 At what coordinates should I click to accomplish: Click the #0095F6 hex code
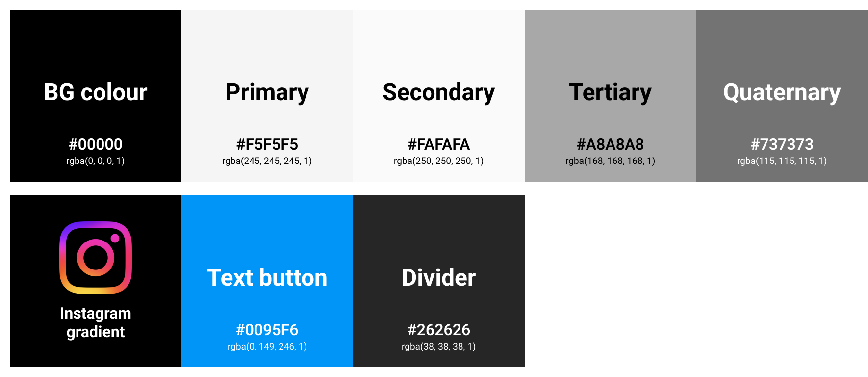pyautogui.click(x=267, y=330)
